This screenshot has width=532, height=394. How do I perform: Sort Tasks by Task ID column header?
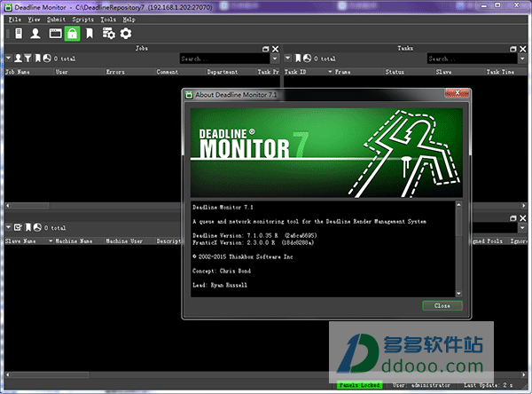pyautogui.click(x=309, y=72)
